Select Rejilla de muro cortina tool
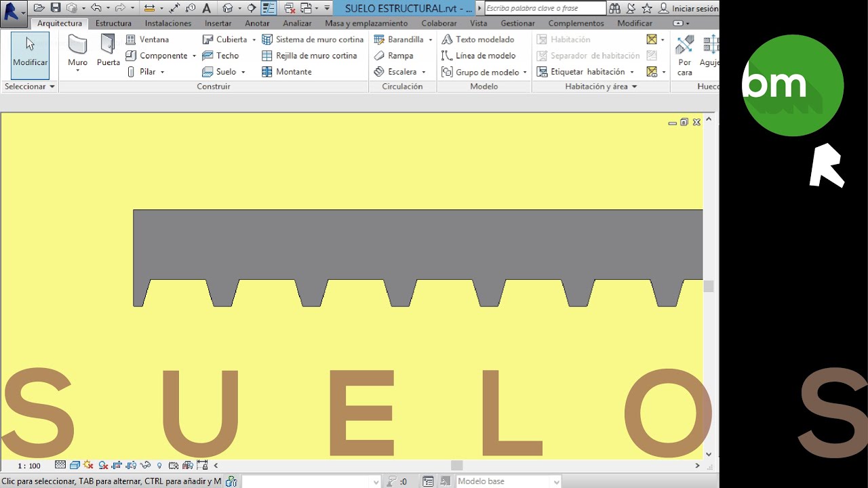 (309, 56)
